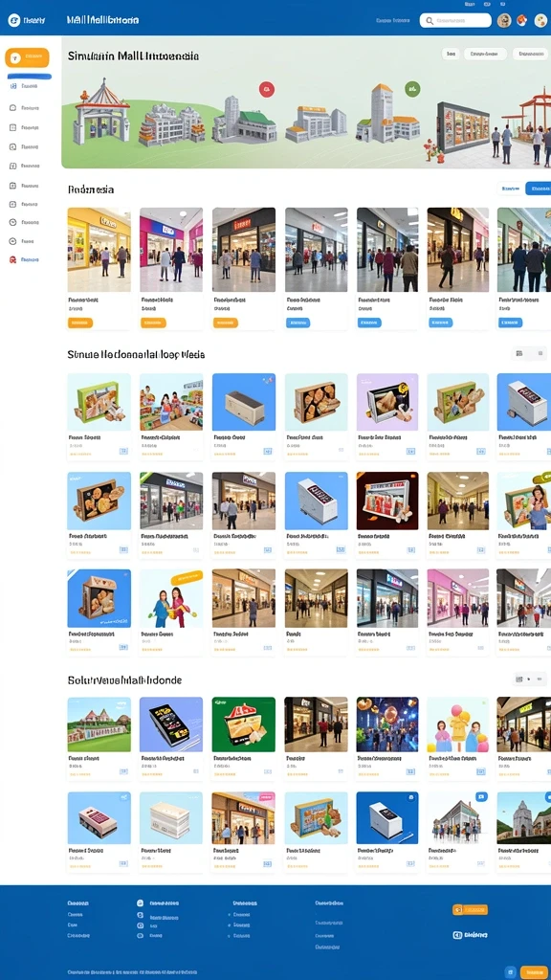
Task: Click the blue filled button beside first section heading
Action: click(x=539, y=189)
